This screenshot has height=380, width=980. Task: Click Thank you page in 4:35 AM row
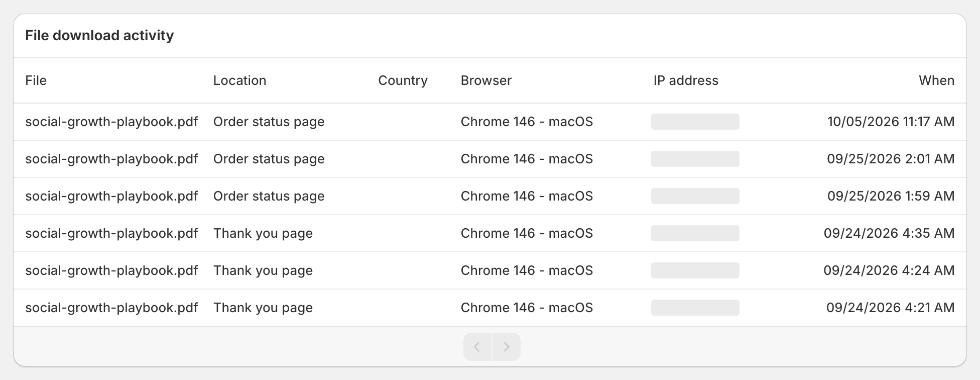click(x=263, y=233)
